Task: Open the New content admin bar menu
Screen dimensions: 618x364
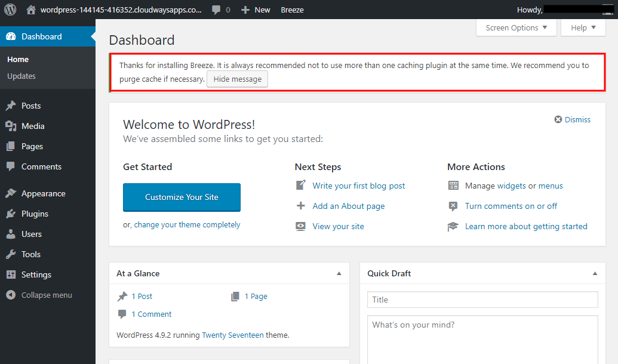Action: (256, 10)
